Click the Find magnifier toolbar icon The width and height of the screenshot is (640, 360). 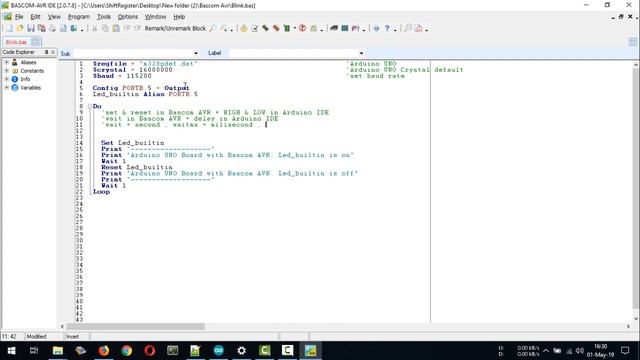point(212,28)
